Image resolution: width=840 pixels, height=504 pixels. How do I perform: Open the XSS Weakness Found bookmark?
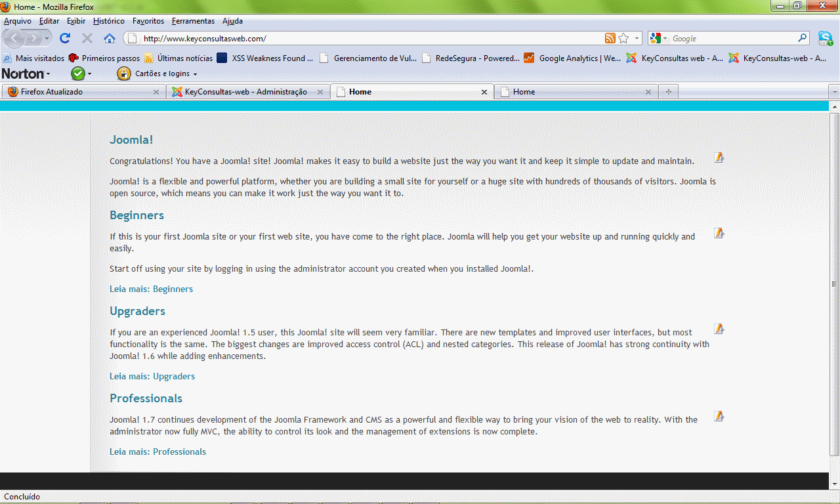[x=265, y=58]
